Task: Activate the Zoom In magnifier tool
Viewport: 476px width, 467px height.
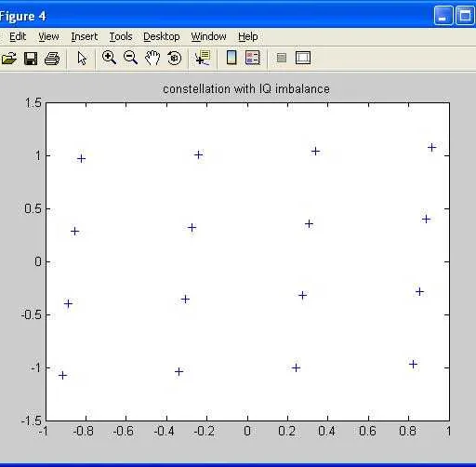Action: click(109, 58)
